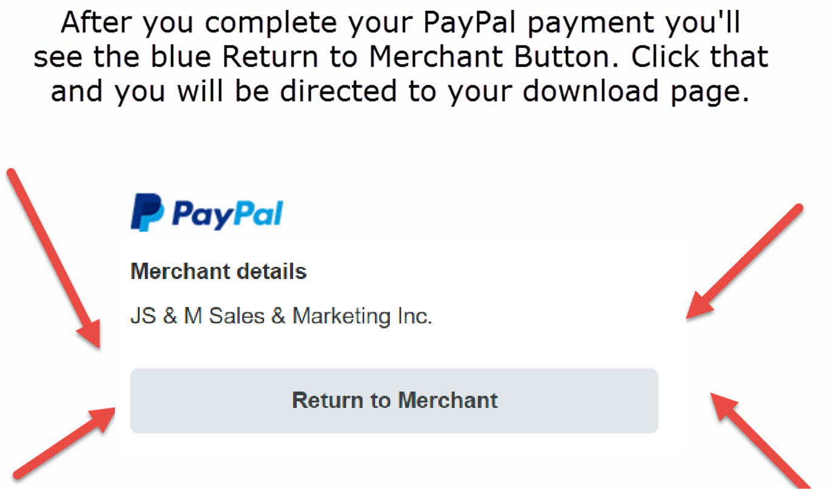Click the light-blue 'Pal' part of the wordmark
833x504 pixels.
coord(258,213)
